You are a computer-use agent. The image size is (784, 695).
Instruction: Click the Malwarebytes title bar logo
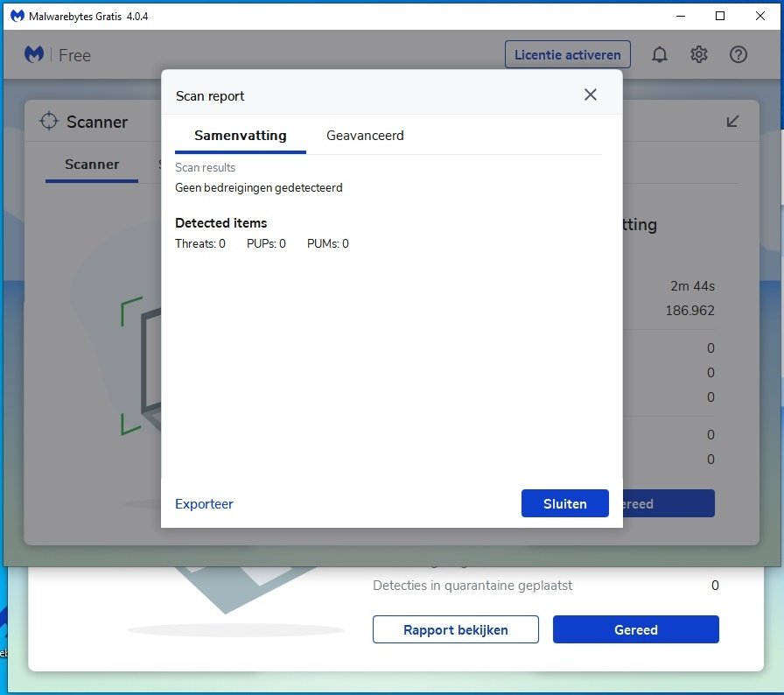[17, 16]
